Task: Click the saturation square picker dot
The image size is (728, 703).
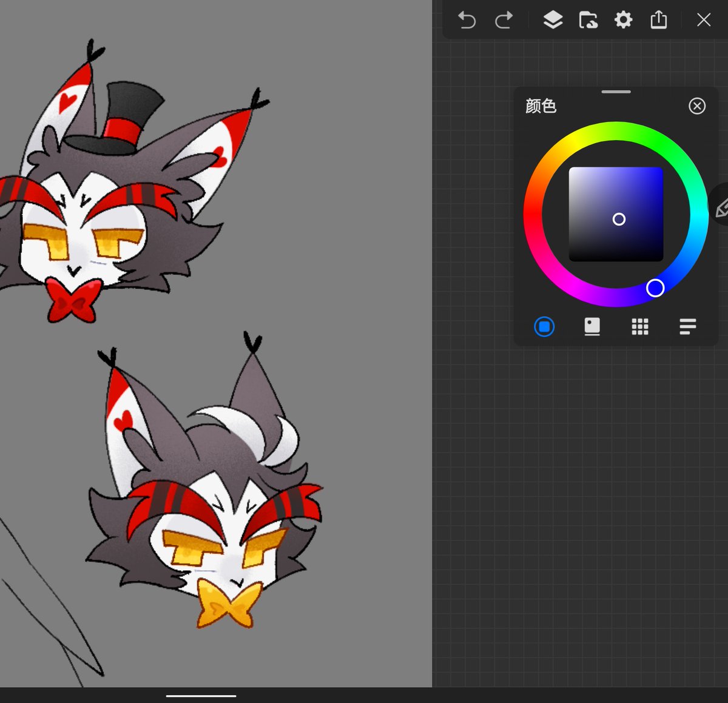Action: tap(619, 219)
